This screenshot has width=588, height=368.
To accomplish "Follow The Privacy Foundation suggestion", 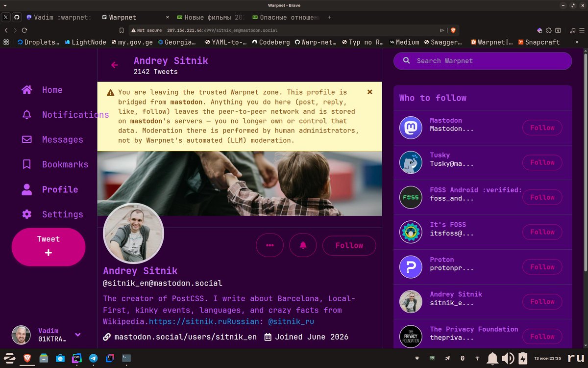I will [x=542, y=337].
